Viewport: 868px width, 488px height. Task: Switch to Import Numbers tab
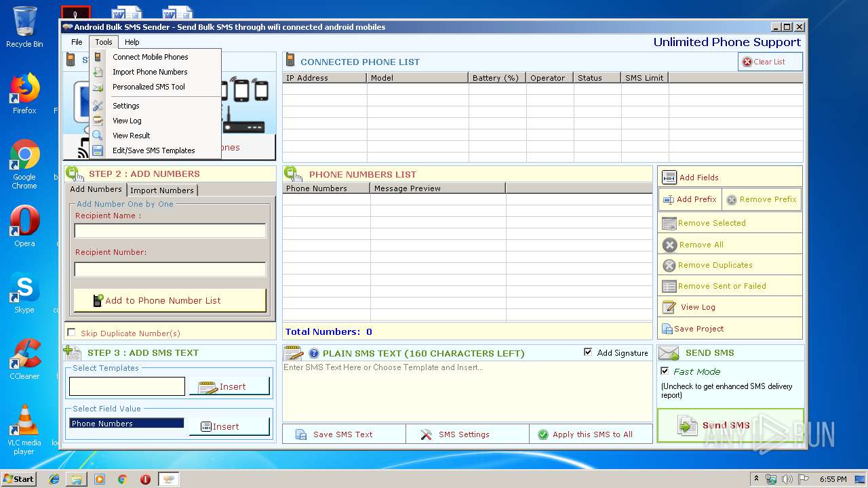162,190
